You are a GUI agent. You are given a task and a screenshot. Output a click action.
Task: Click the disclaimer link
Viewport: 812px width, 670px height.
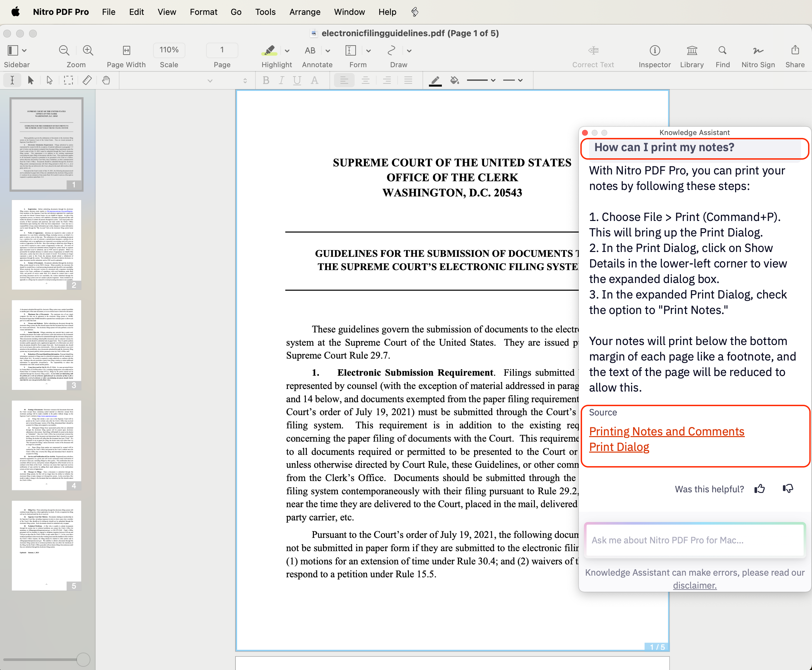coord(695,585)
